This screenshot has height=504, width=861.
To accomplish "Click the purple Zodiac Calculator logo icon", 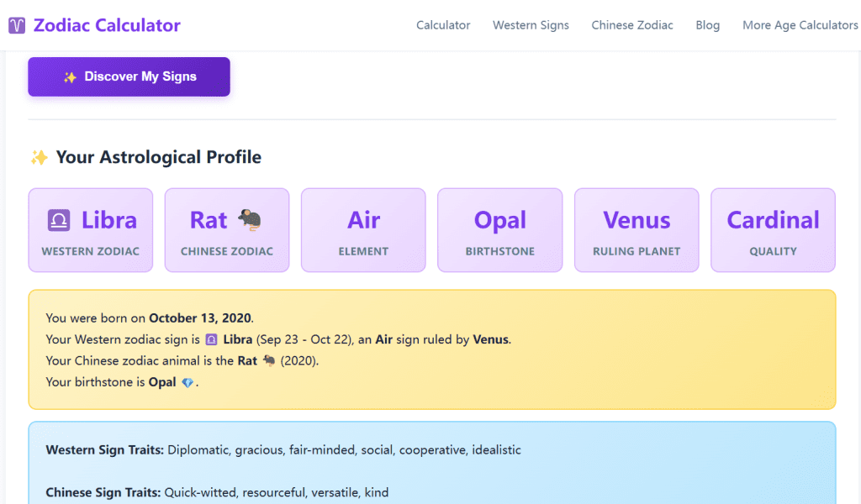I will 16,25.
